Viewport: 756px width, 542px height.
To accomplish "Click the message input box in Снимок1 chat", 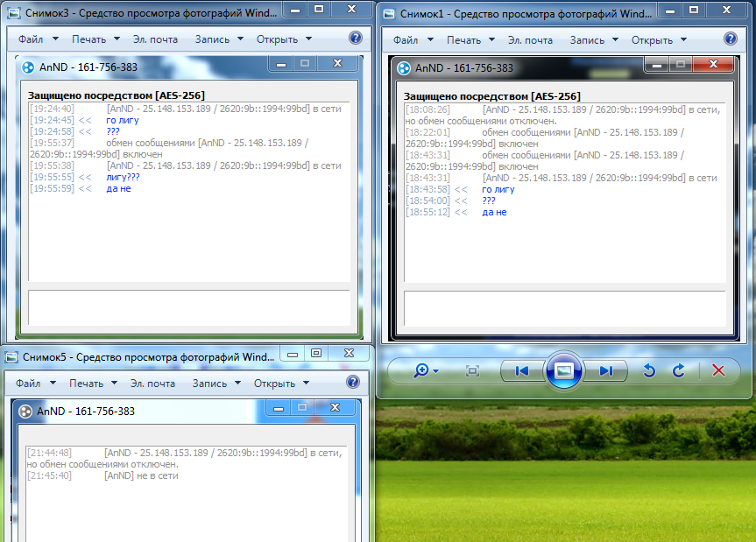I will point(564,308).
